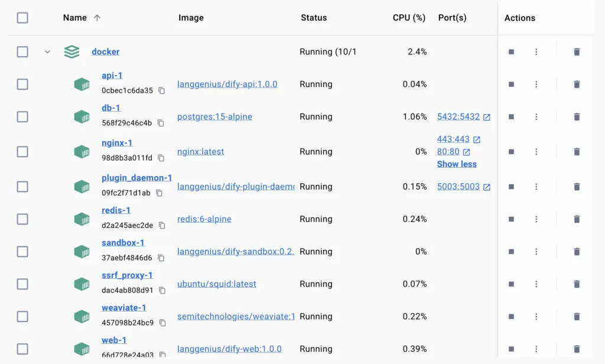Viewport: 605px width, 364px height.
Task: Delete the redis-1 container
Action: click(x=577, y=219)
